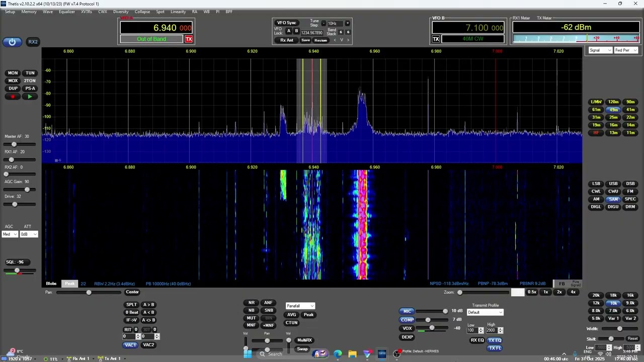Open the Memory menu
This screenshot has height=362, width=644.
tap(29, 12)
